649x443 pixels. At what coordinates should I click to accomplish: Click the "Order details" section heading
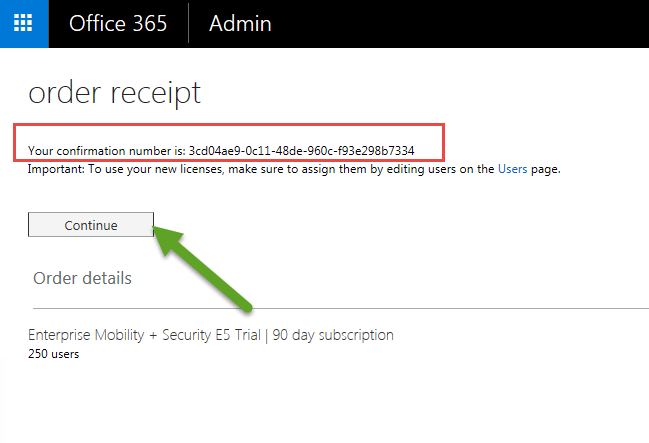point(82,277)
